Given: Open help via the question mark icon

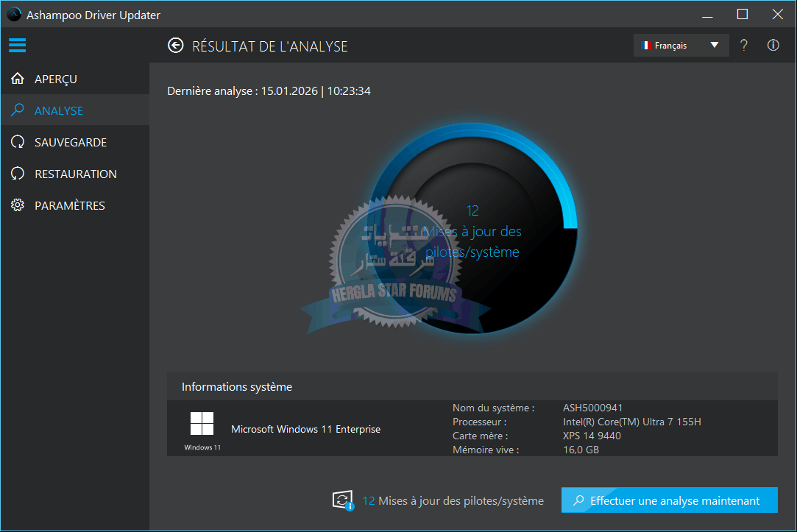Looking at the screenshot, I should pos(744,46).
